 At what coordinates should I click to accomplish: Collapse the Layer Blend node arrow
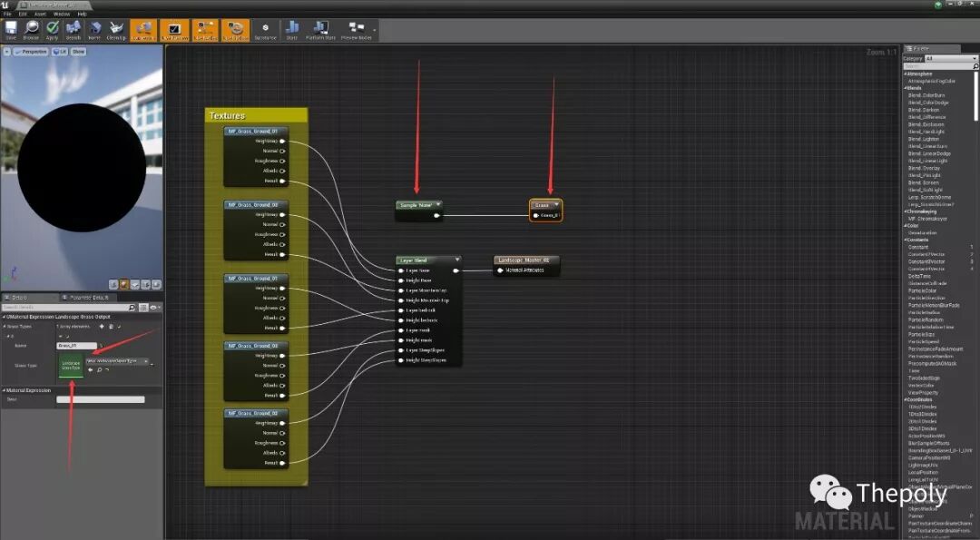click(x=457, y=260)
